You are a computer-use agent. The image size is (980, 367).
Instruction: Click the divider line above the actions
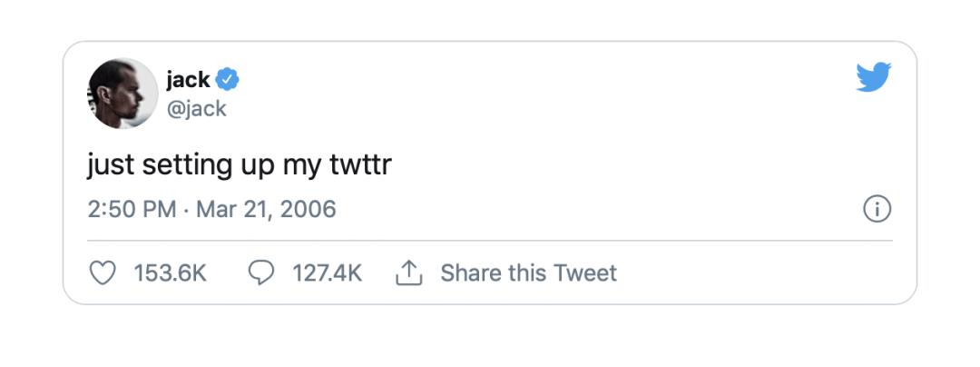point(490,241)
